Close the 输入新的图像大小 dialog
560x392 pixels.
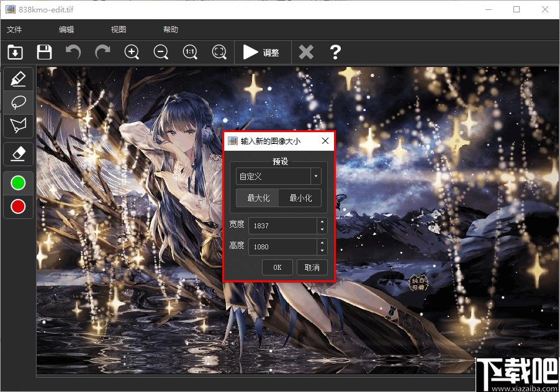point(325,141)
